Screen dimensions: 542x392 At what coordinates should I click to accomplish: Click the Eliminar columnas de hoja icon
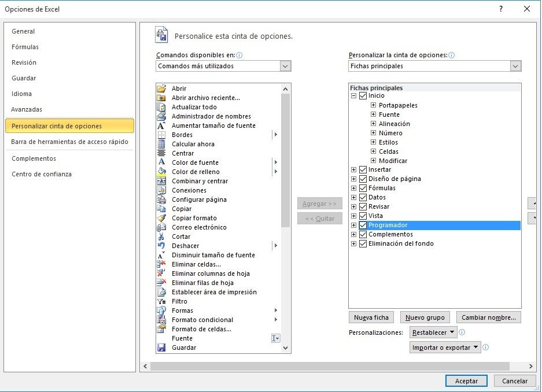[161, 273]
